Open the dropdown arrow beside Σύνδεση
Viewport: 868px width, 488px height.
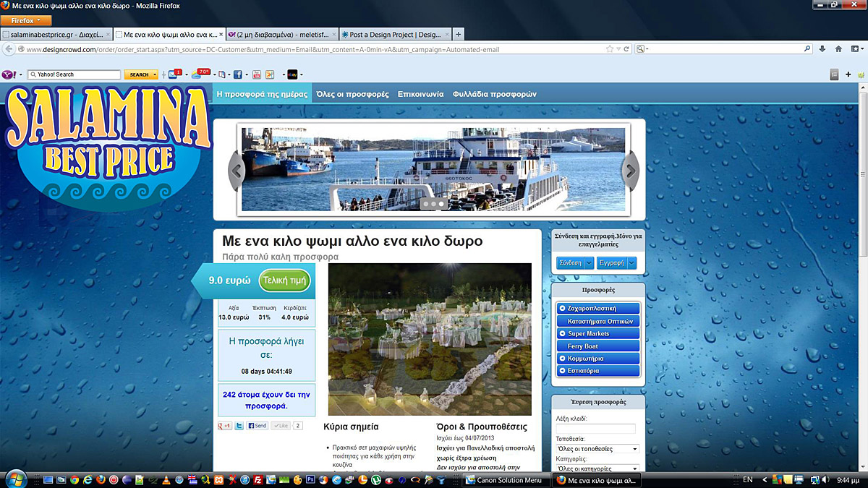click(x=590, y=263)
